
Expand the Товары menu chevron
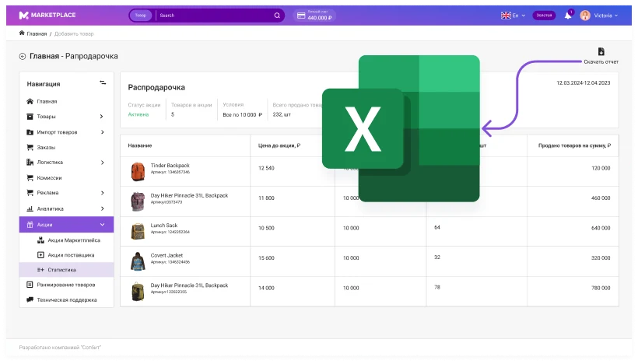point(102,117)
